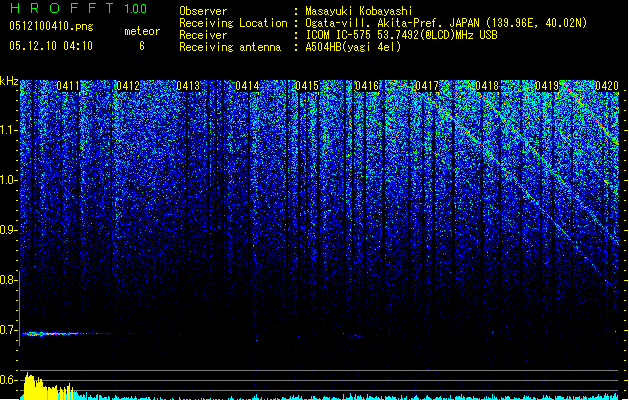This screenshot has height=400, width=629.
Task: Click the 0420 time marker
Action: pyautogui.click(x=607, y=86)
